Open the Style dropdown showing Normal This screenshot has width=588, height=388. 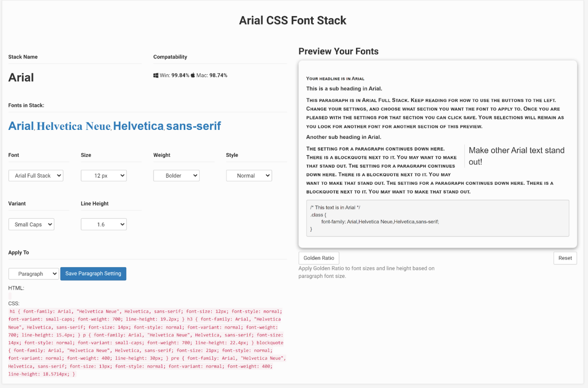click(249, 175)
